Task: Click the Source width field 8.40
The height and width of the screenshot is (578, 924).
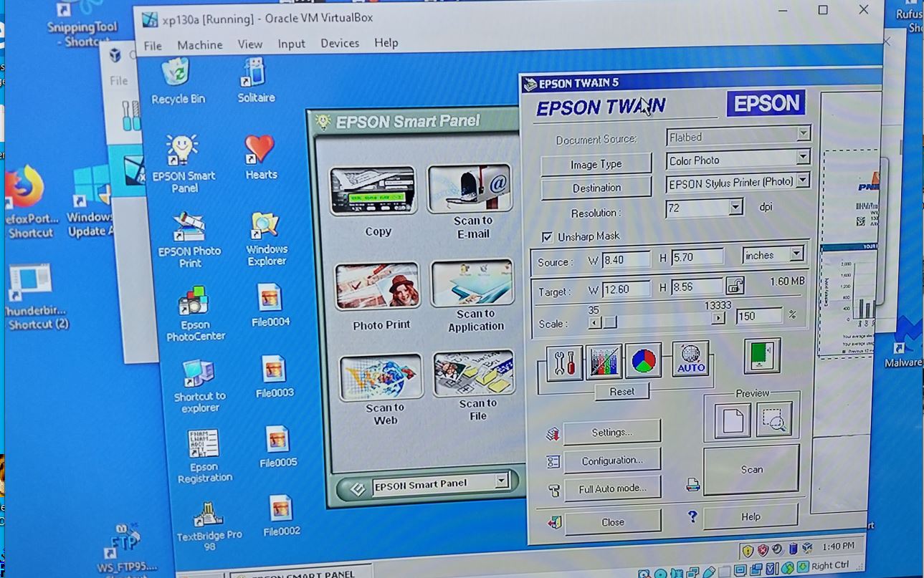Action: 627,259
